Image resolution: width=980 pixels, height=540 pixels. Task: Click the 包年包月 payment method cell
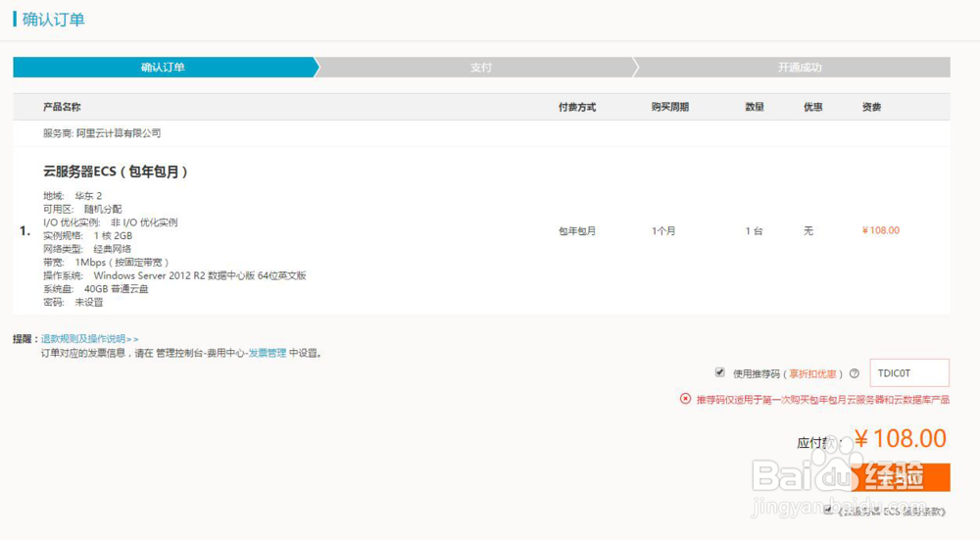[577, 231]
